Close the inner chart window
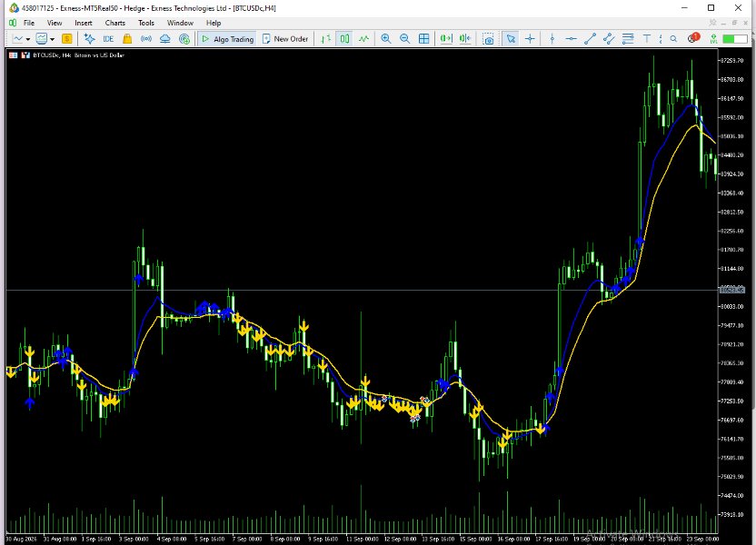This screenshot has width=756, height=545. tap(745, 23)
